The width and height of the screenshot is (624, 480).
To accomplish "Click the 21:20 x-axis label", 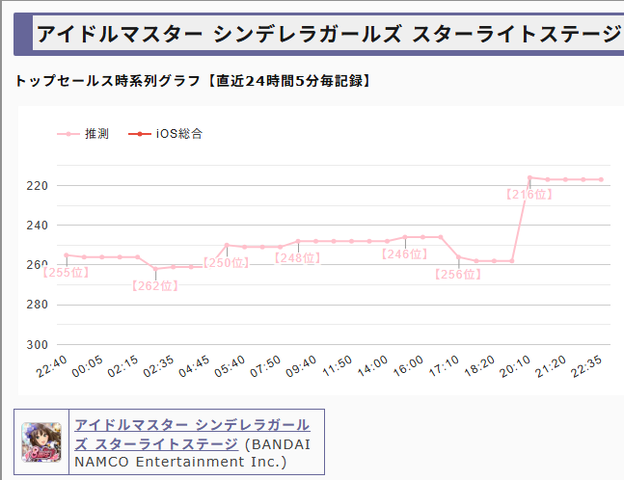I will [x=550, y=366].
